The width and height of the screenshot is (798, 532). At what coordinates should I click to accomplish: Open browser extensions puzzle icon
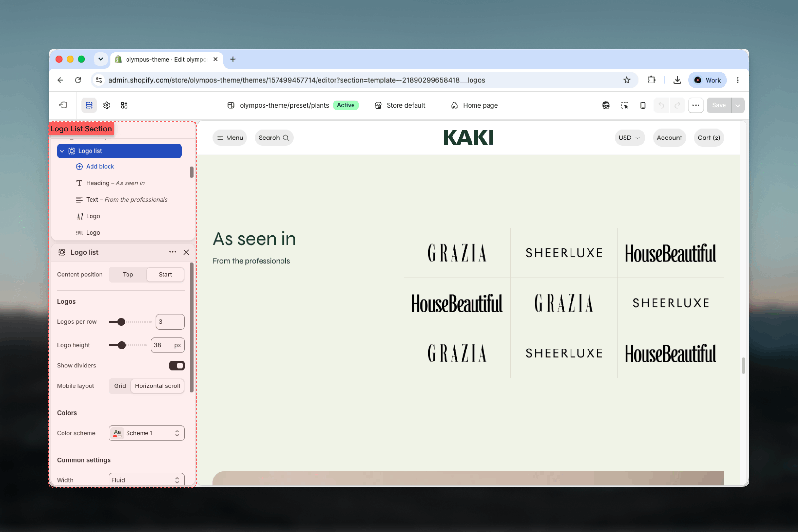[651, 80]
